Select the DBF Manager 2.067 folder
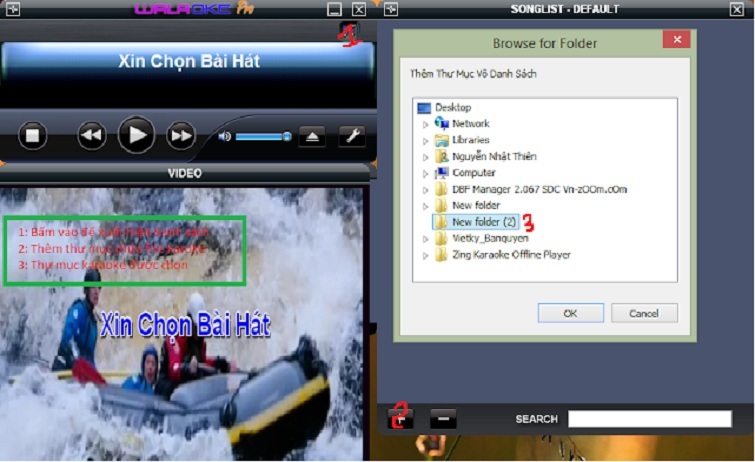The image size is (755, 462). click(539, 189)
